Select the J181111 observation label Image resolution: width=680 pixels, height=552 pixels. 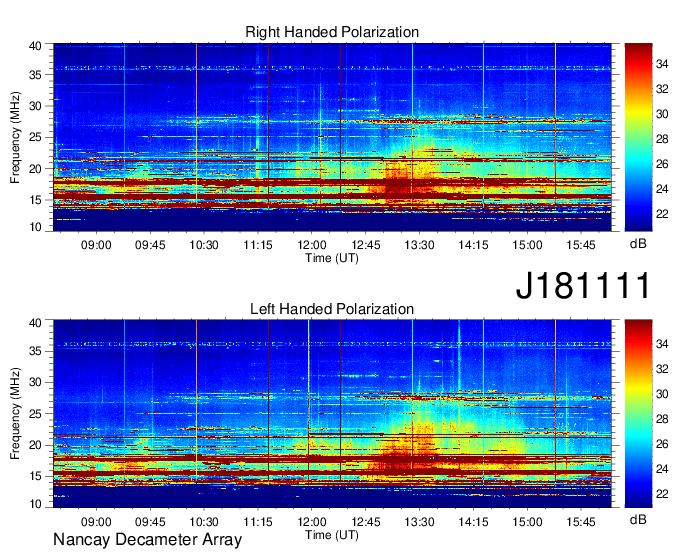coord(583,285)
